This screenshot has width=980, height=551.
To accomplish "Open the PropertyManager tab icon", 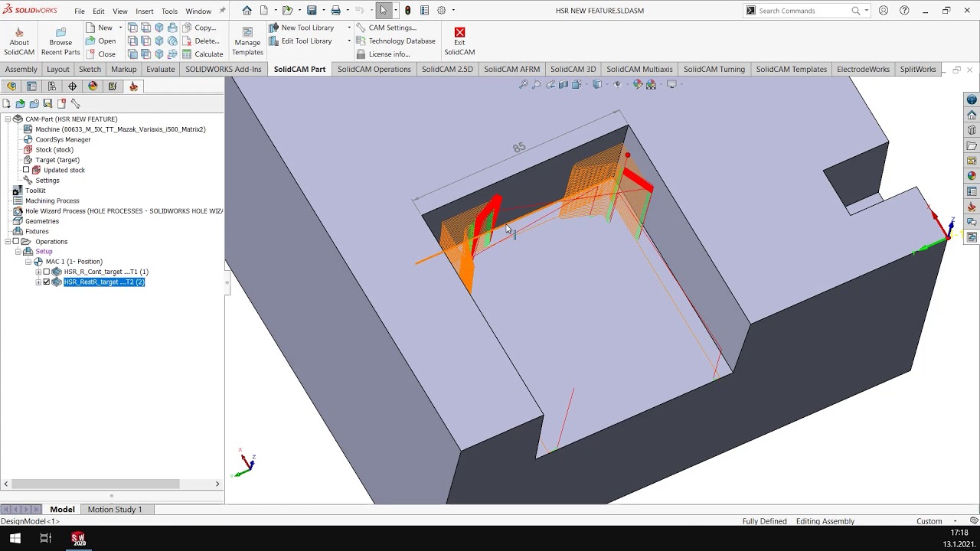I will tap(31, 86).
